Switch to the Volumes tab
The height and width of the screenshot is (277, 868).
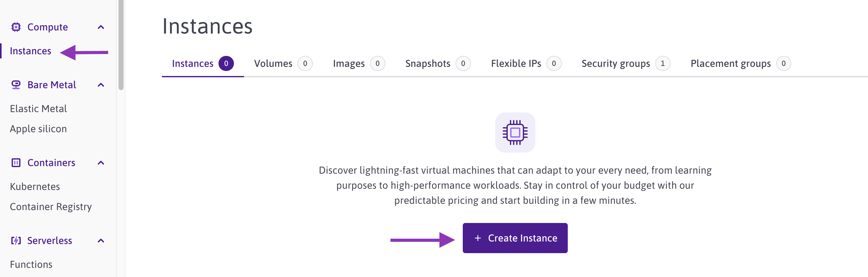(273, 64)
